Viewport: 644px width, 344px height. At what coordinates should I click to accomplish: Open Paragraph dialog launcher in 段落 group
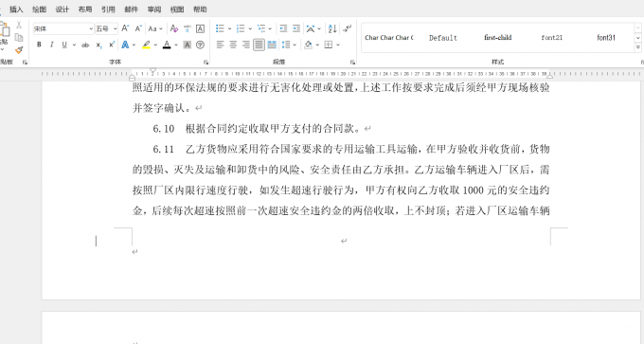352,62
